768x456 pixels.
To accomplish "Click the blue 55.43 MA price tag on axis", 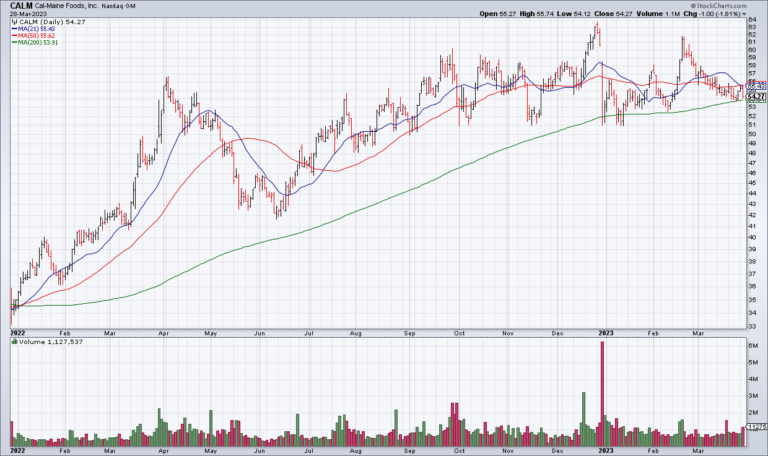I will 756,86.
